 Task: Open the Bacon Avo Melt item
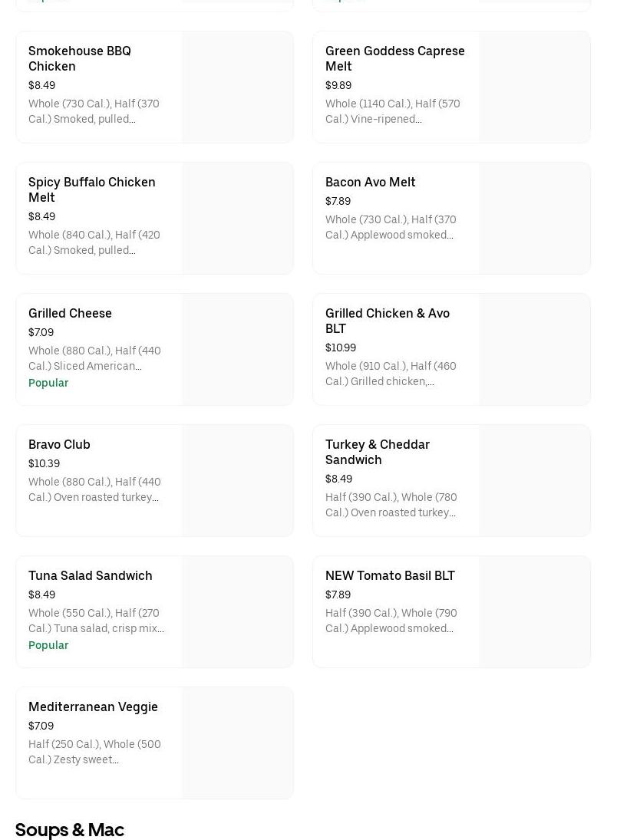point(370,182)
